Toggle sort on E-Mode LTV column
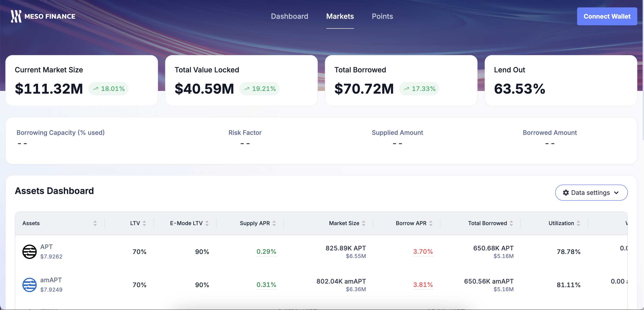Image resolution: width=644 pixels, height=310 pixels. [x=207, y=223]
